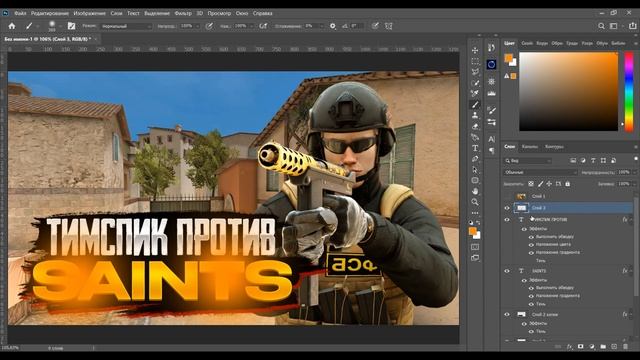This screenshot has width=640, height=360.
Task: Pick a shade in the color field
Action: point(569,92)
